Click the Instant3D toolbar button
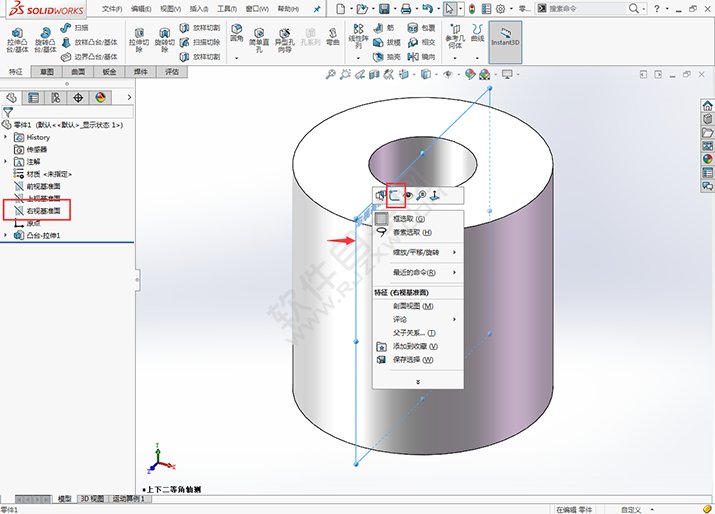715x514 pixels. 505,42
